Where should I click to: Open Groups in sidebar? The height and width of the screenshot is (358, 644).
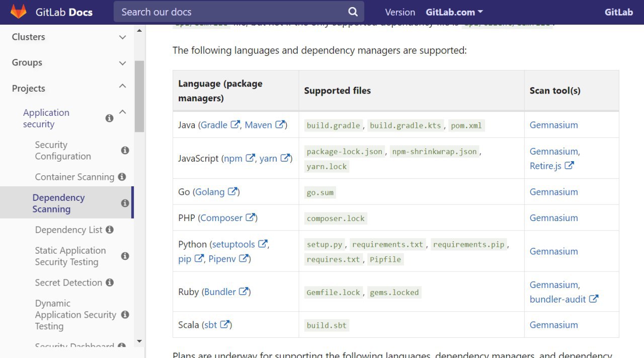click(x=27, y=62)
